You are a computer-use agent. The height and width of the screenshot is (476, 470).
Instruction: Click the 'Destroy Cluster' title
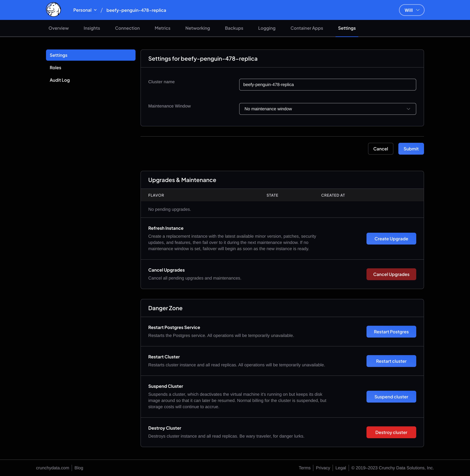(x=165, y=428)
